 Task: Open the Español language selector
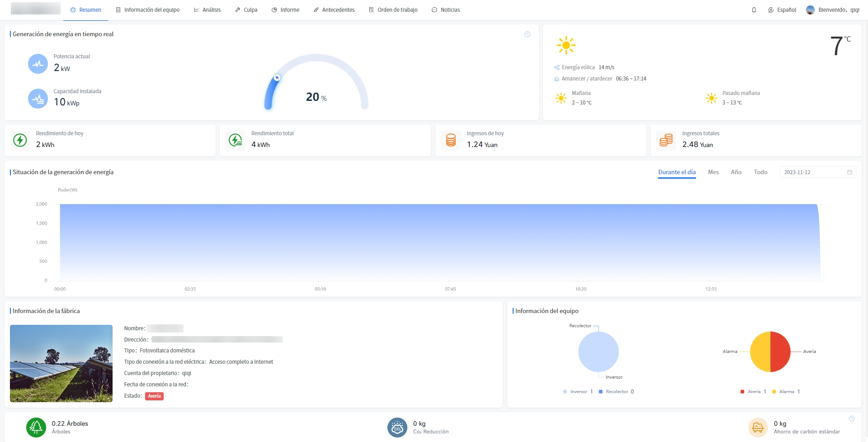(782, 10)
